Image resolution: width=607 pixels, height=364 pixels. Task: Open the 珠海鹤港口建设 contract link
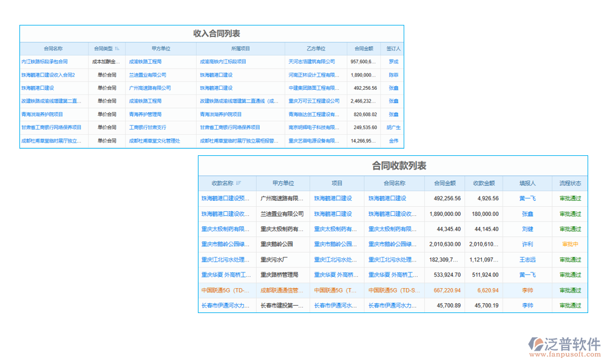(x=36, y=88)
